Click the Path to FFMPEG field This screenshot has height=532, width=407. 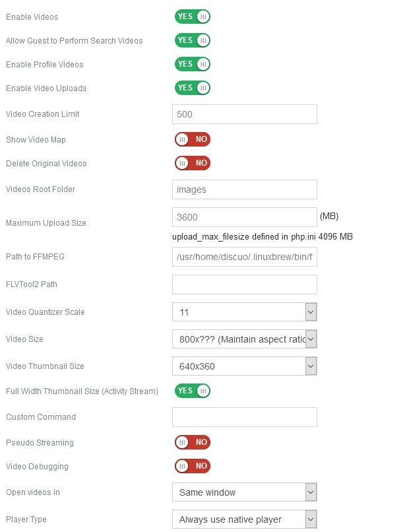(x=244, y=257)
